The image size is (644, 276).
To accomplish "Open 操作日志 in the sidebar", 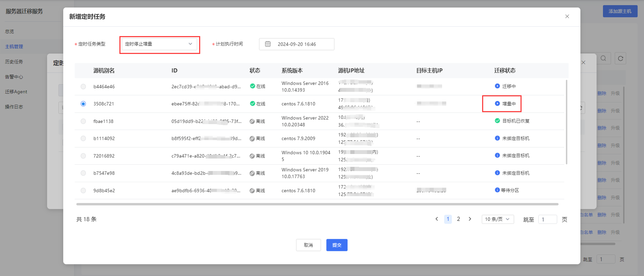I will [14, 107].
